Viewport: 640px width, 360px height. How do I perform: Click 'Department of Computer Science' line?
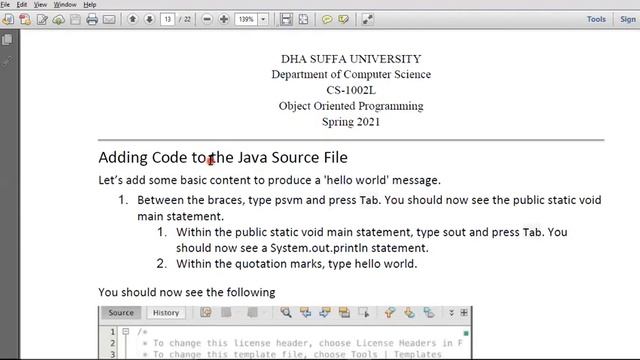click(x=351, y=75)
